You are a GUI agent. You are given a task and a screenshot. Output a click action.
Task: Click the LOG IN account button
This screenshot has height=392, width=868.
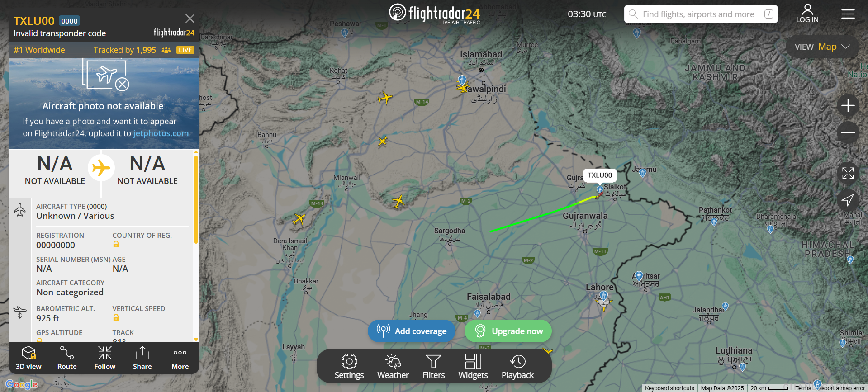pyautogui.click(x=807, y=14)
